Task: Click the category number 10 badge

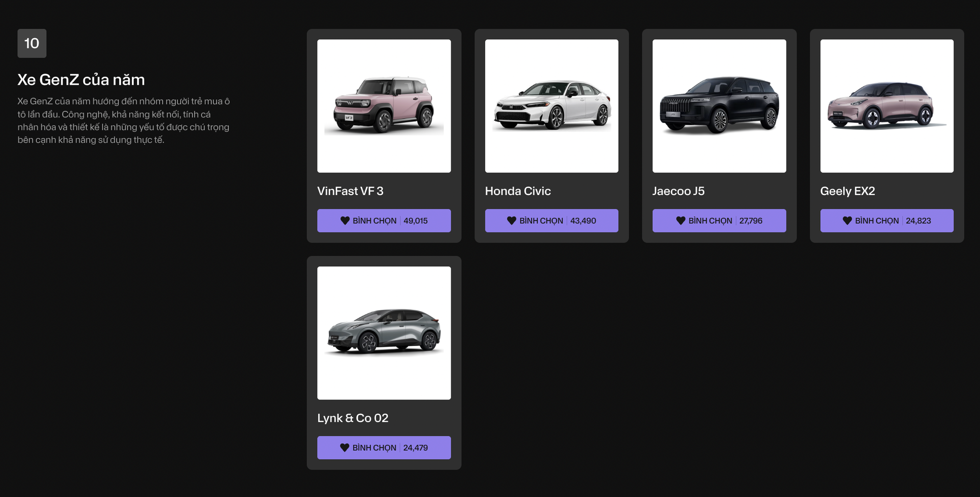Action: (x=32, y=43)
